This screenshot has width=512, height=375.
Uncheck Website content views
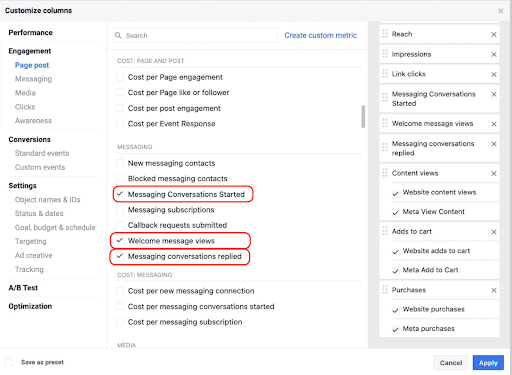point(396,193)
